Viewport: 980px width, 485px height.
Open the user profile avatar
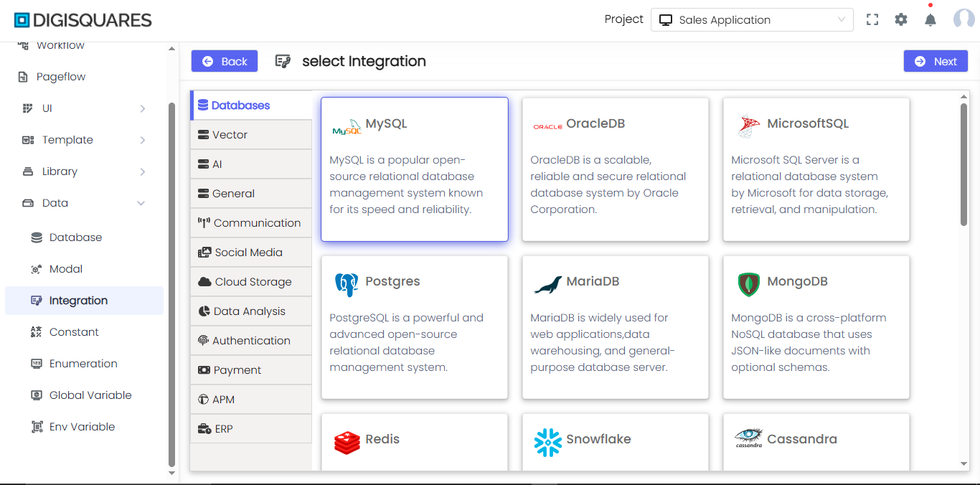(963, 19)
